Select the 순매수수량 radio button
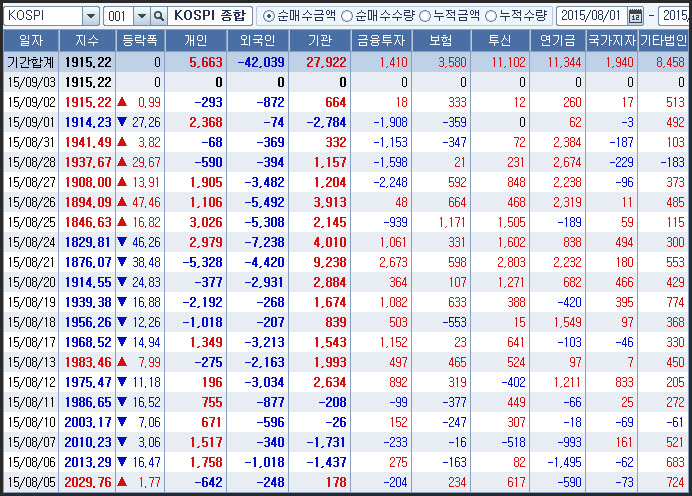The width and height of the screenshot is (692, 496). coord(347,16)
